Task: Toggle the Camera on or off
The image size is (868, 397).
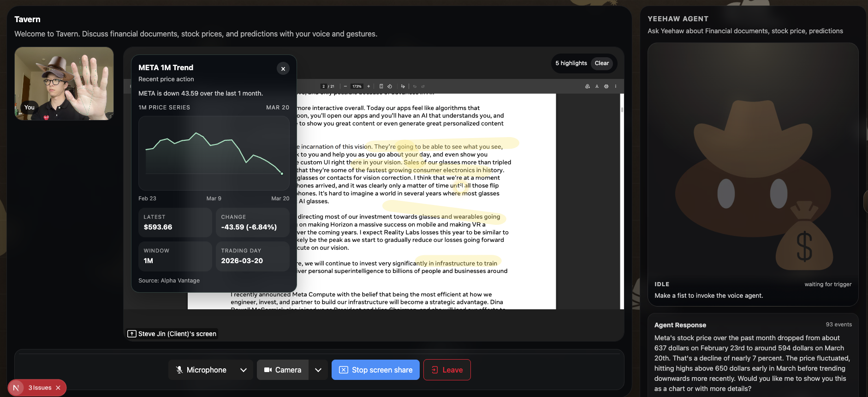Action: click(283, 370)
